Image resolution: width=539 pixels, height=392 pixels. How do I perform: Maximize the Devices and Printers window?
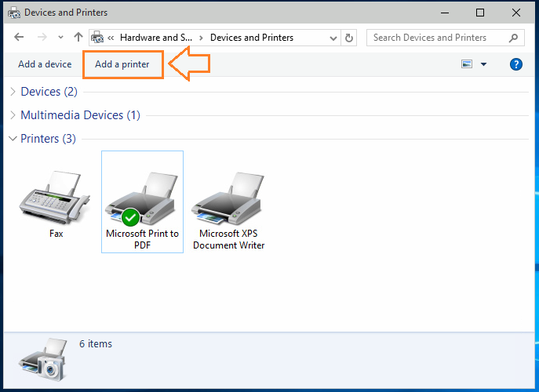click(480, 13)
